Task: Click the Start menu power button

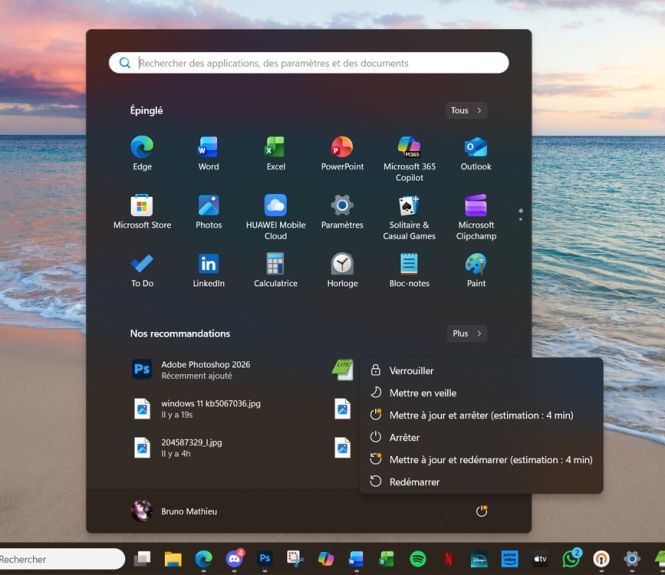Action: click(481, 511)
